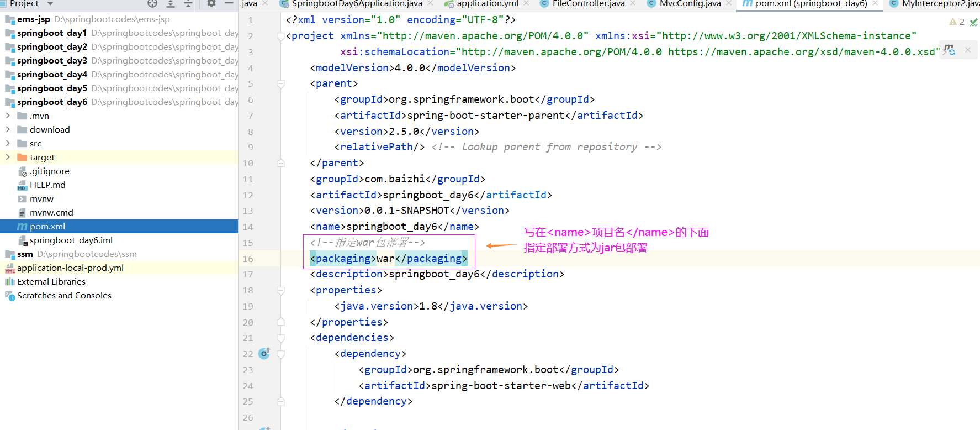Click the packaging war code line
The height and width of the screenshot is (430, 980).
(x=389, y=259)
